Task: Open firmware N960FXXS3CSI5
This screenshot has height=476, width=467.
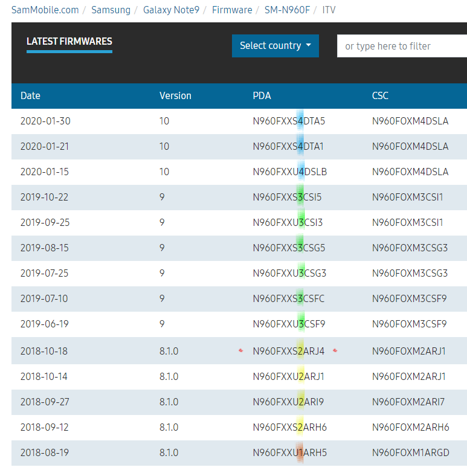Action: 287,198
